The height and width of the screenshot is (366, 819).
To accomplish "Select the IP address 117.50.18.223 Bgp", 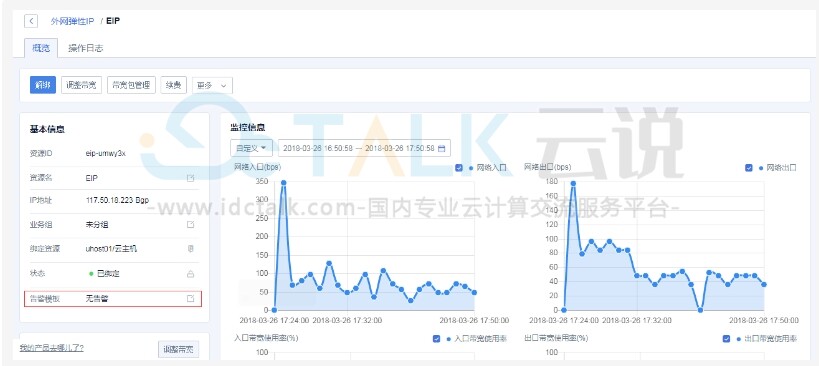I will point(118,200).
